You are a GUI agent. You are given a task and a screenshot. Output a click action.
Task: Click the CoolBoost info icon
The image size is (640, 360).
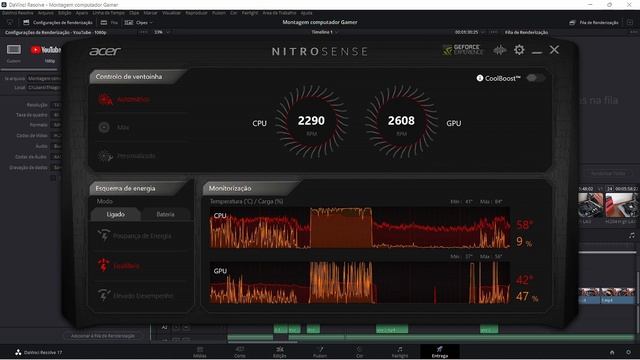[480, 78]
